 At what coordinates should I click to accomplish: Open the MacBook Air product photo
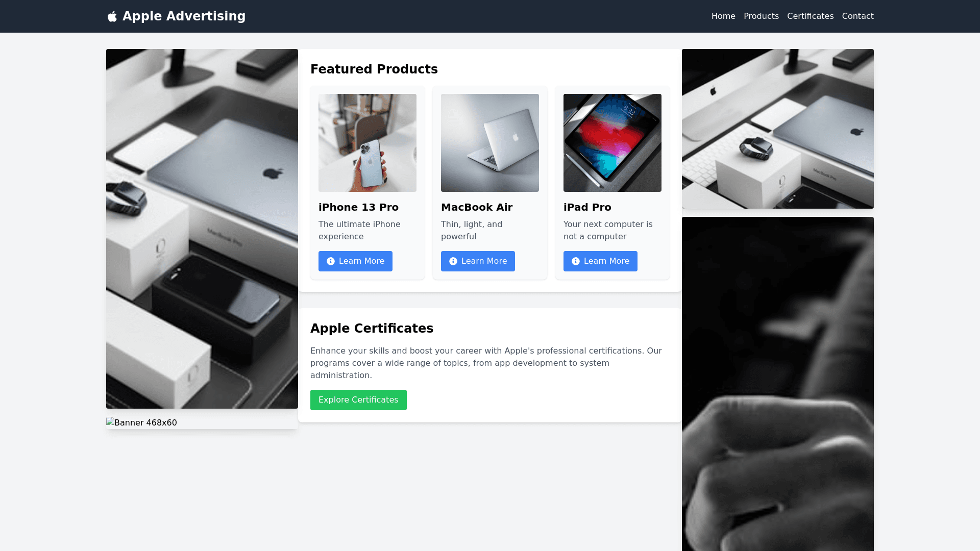(490, 143)
